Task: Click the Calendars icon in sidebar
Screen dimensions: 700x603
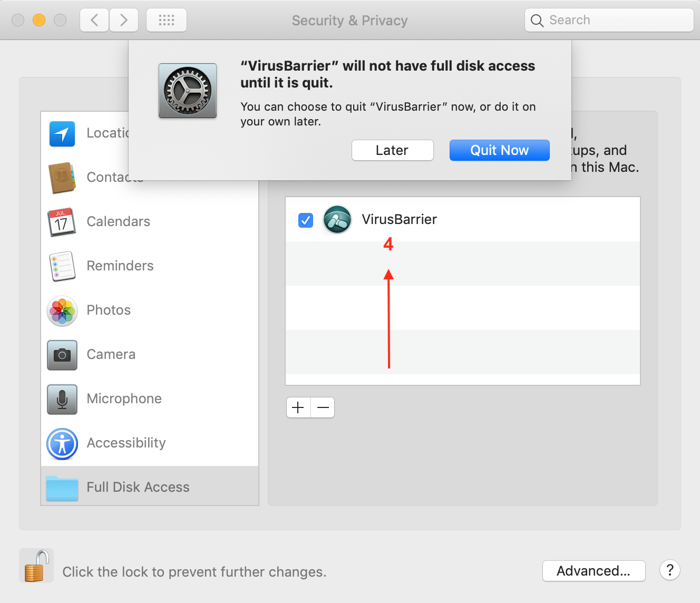Action: (x=62, y=222)
